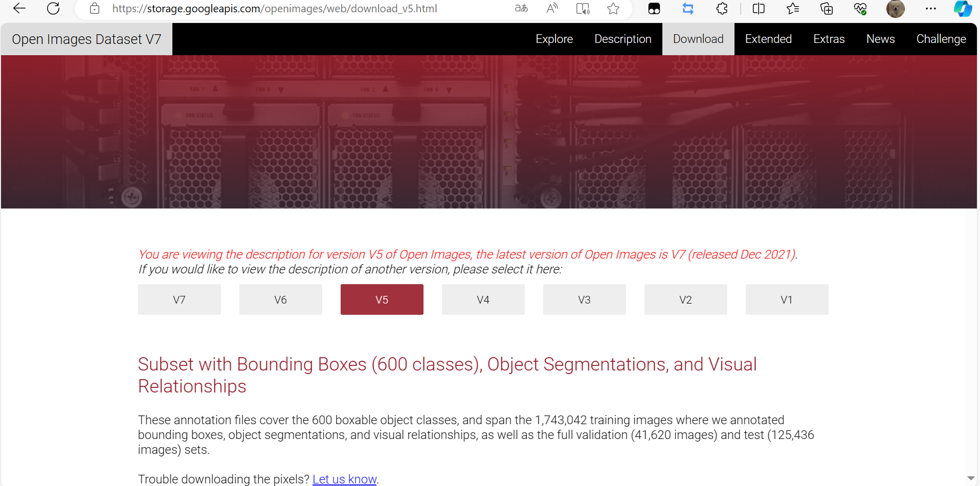The image size is (980, 486).
Task: Click the red V5 version notice text
Action: pyautogui.click(x=468, y=254)
